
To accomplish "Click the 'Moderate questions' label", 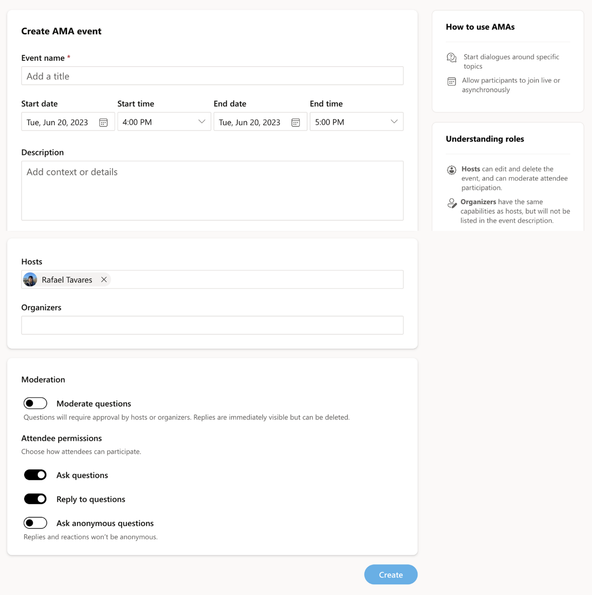I will pyautogui.click(x=94, y=403).
